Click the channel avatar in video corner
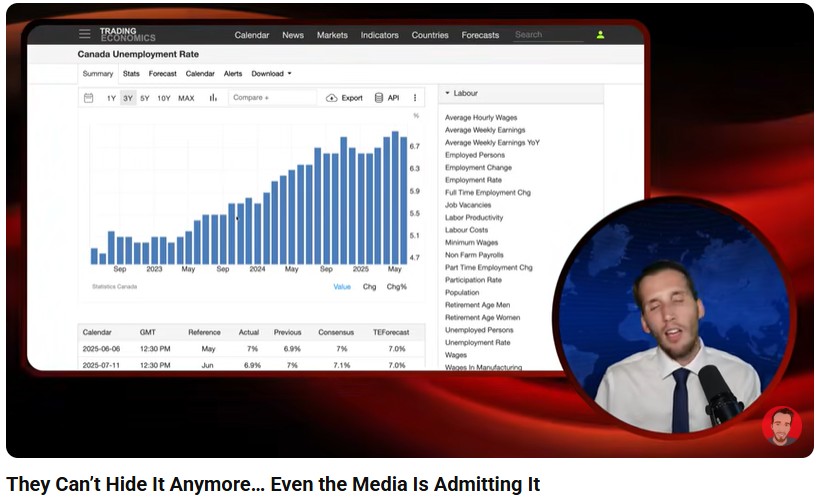Screen dimensions: 819x497 781,426
